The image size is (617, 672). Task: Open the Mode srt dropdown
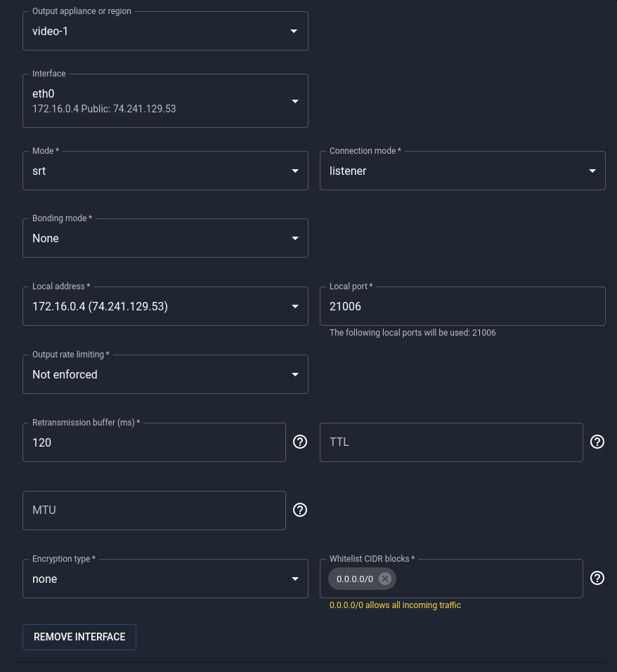[165, 171]
